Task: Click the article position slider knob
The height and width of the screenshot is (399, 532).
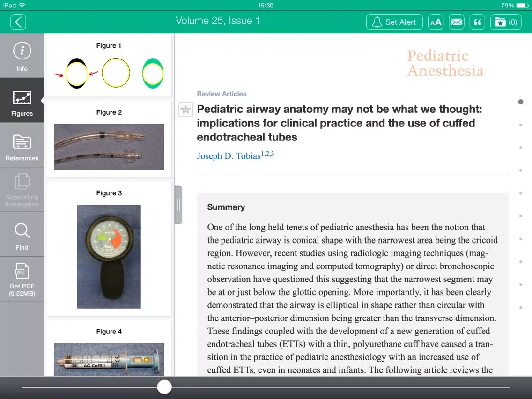Action: (x=164, y=387)
